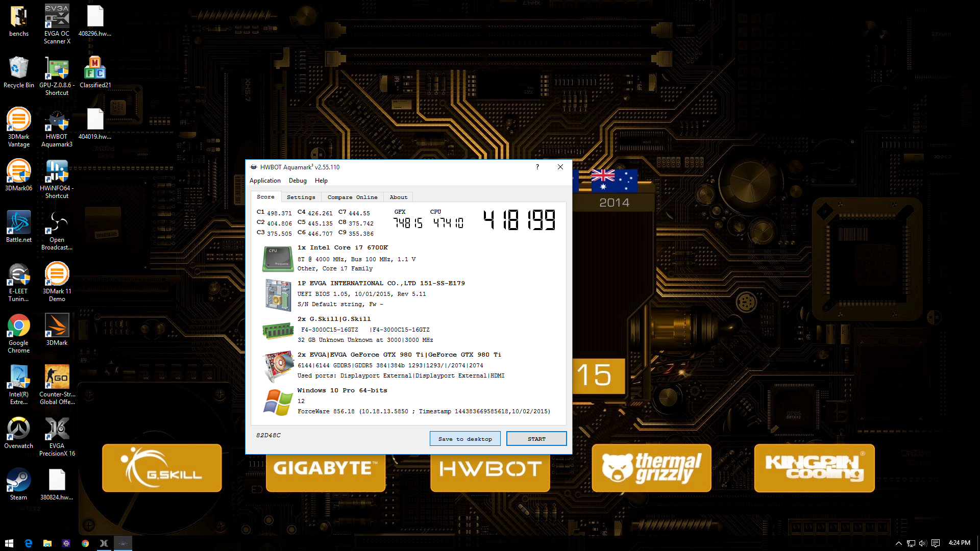This screenshot has height=551, width=980.
Task: Launch EVGA OC Scanner X shortcut
Action: click(x=57, y=24)
